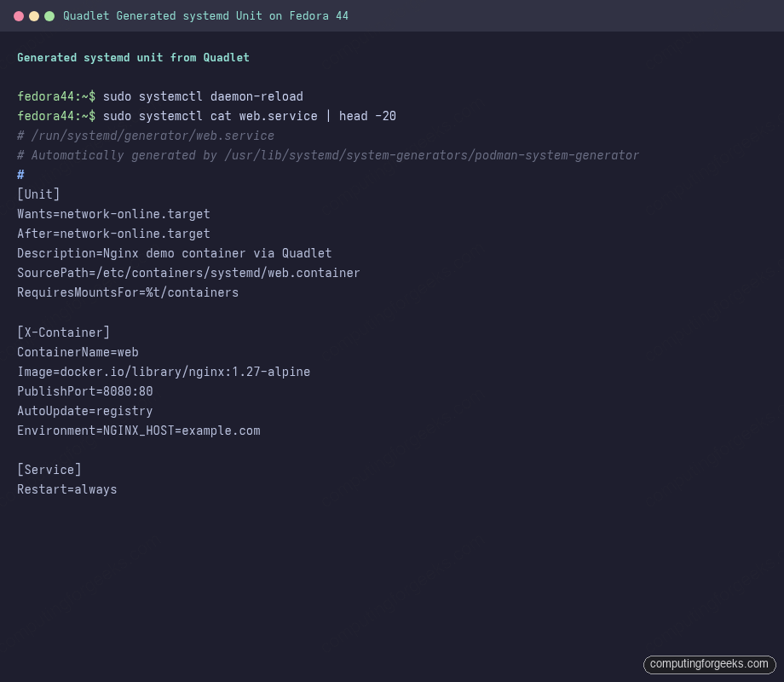Click 'AutoUpdate=registry' line
The height and width of the screenshot is (682, 784).
[x=85, y=411]
